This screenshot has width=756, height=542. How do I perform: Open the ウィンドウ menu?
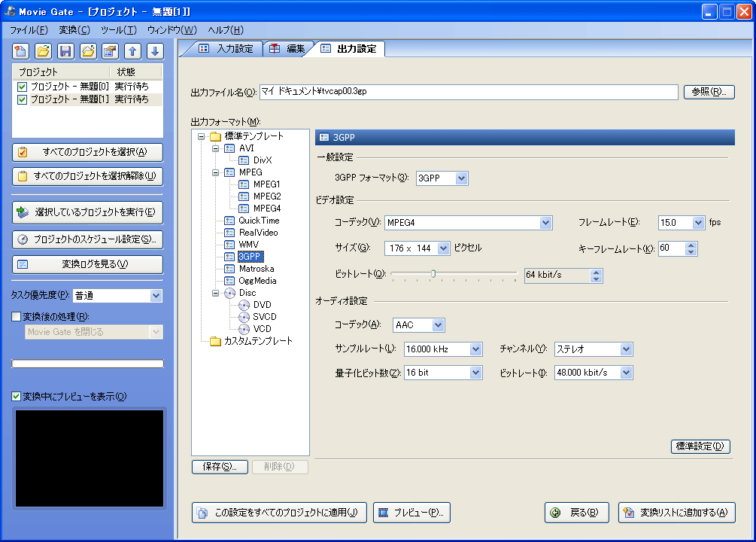click(x=172, y=30)
